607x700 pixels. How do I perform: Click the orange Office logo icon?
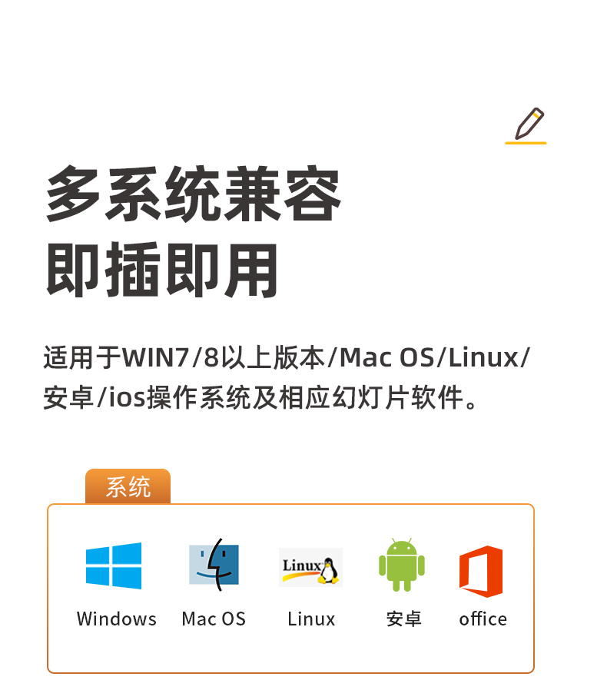tap(481, 572)
